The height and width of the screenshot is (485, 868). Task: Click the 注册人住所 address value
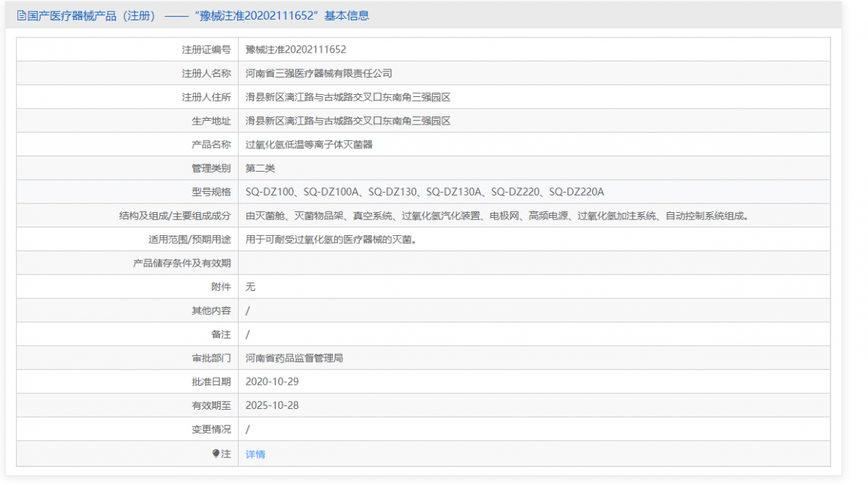click(x=348, y=97)
